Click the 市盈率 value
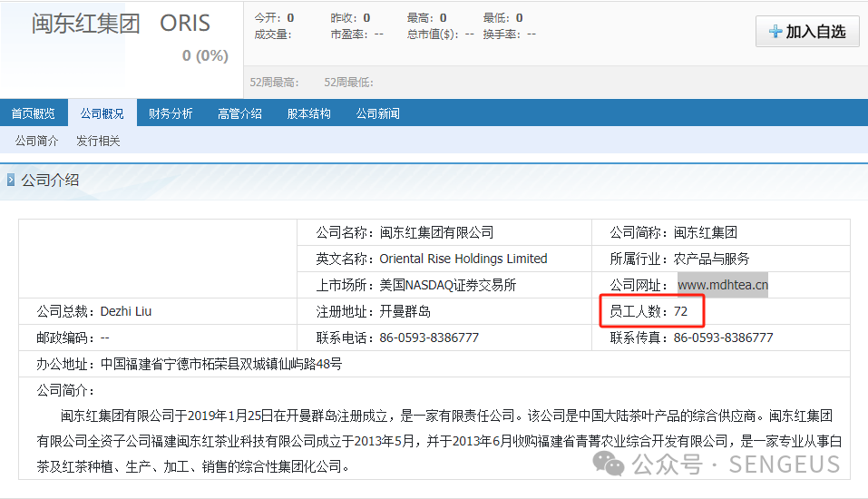 (379, 34)
